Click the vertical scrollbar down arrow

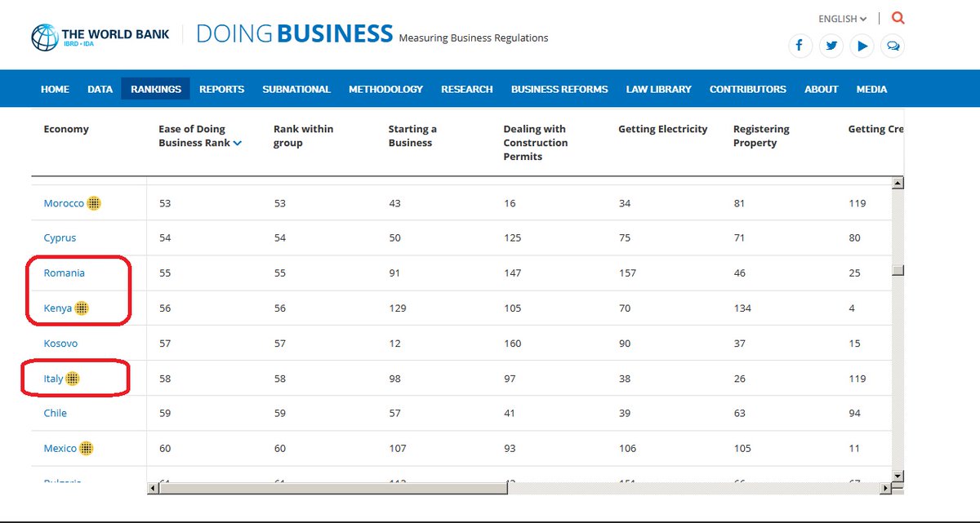click(898, 475)
